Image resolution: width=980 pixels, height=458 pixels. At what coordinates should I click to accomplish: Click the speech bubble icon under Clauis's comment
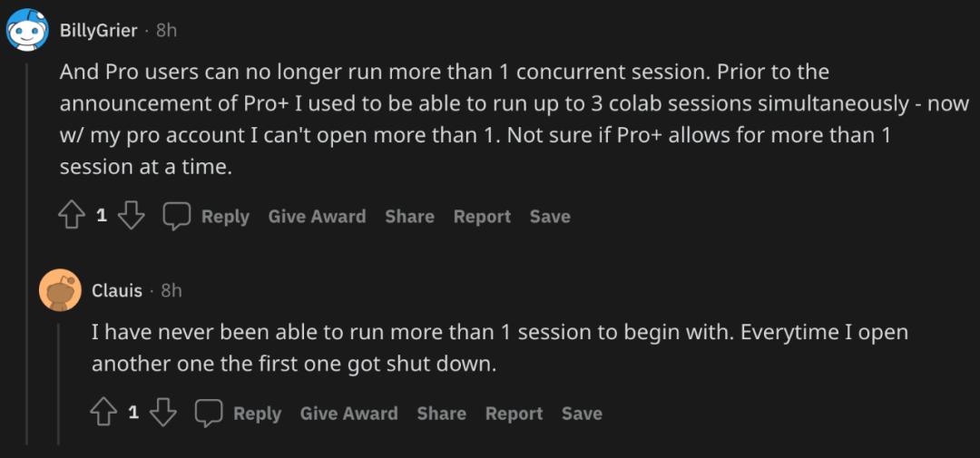pyautogui.click(x=210, y=414)
